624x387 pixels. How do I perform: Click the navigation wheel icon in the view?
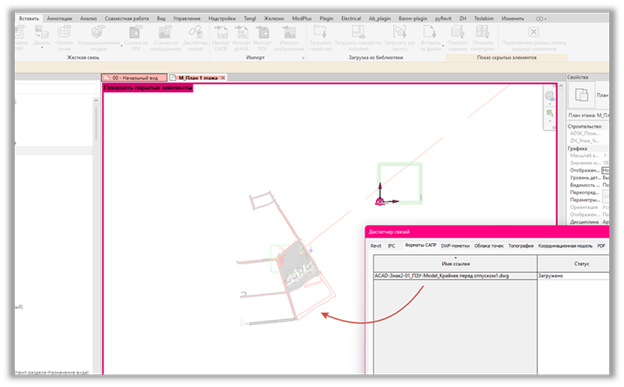pos(549,96)
